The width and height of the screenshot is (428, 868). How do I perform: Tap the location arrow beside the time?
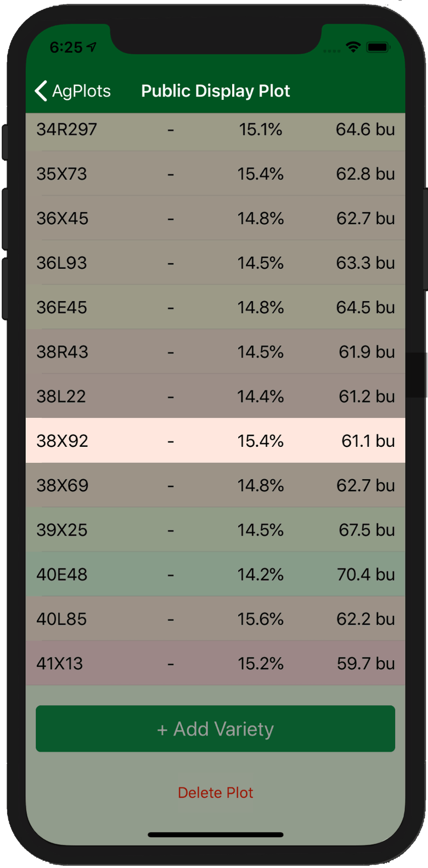click(92, 47)
